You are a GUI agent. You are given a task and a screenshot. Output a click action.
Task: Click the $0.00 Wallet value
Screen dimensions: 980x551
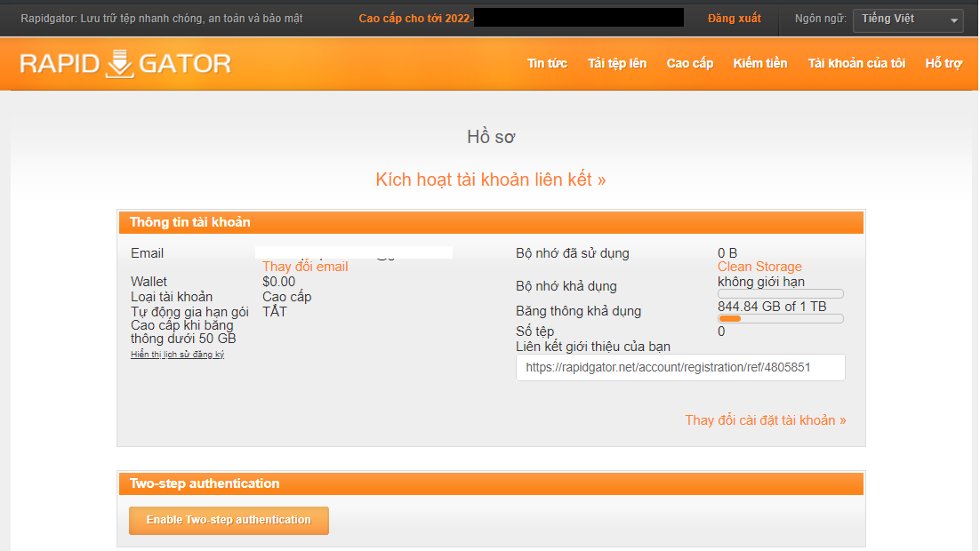[278, 282]
